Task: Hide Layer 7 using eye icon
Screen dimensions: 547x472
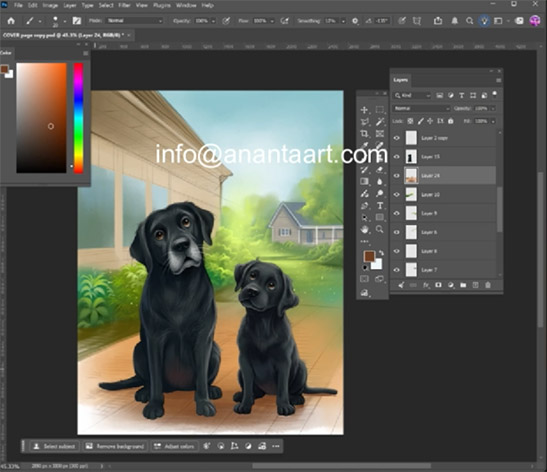Action: (397, 270)
